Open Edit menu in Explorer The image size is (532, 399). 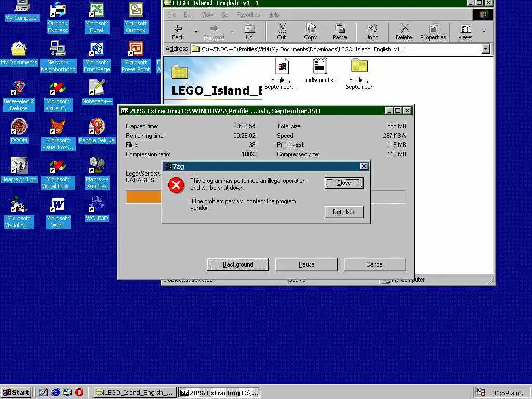coord(189,15)
